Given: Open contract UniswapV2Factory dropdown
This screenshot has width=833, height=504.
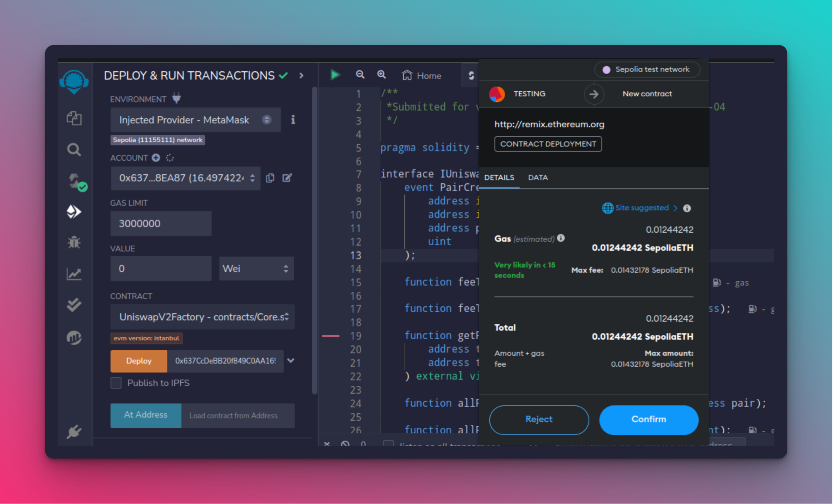Looking at the screenshot, I should click(x=202, y=317).
